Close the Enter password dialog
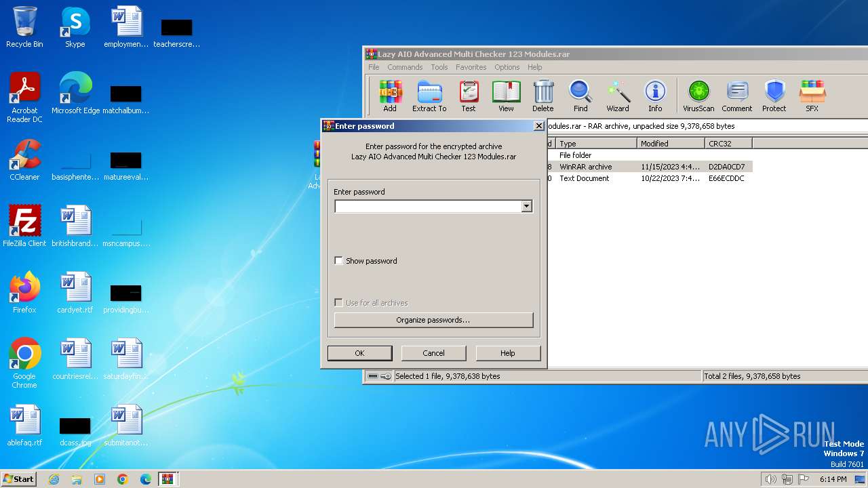868x488 pixels. click(x=538, y=126)
